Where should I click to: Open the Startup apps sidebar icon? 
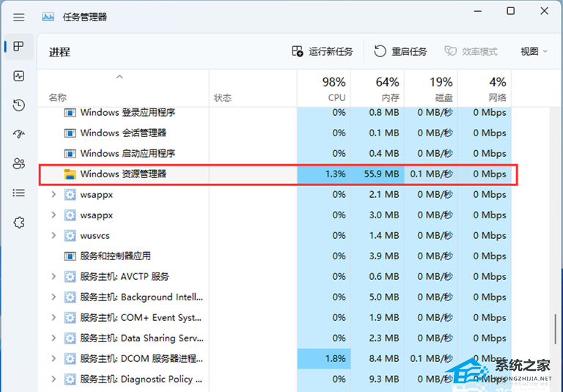click(x=18, y=134)
